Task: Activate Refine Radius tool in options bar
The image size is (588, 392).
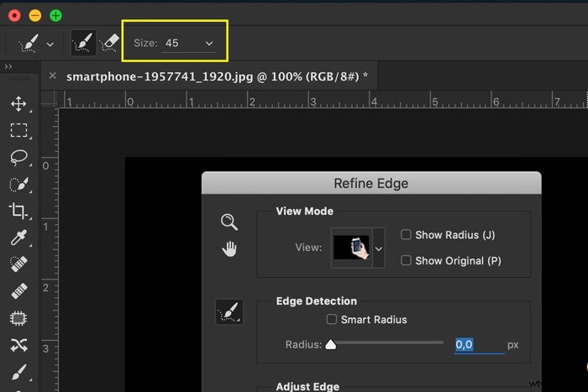Action: tap(83, 43)
